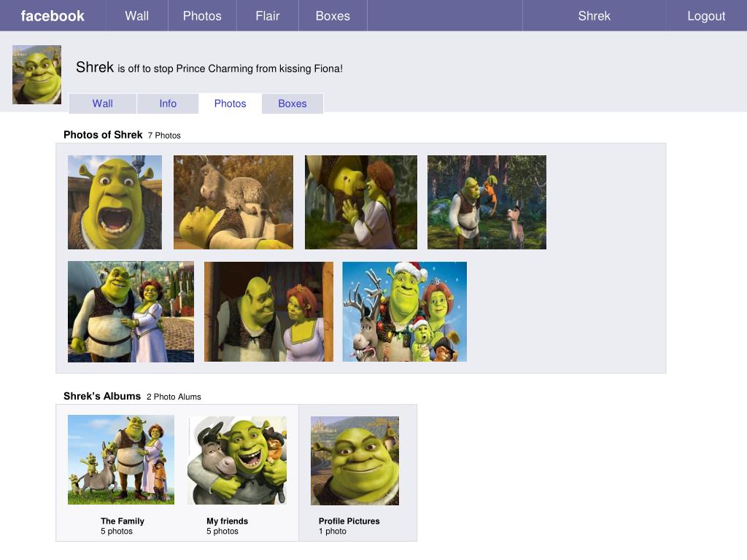Open photo of Shrek and Fiona outdoors in town
The height and width of the screenshot is (560, 747).
pos(131,311)
